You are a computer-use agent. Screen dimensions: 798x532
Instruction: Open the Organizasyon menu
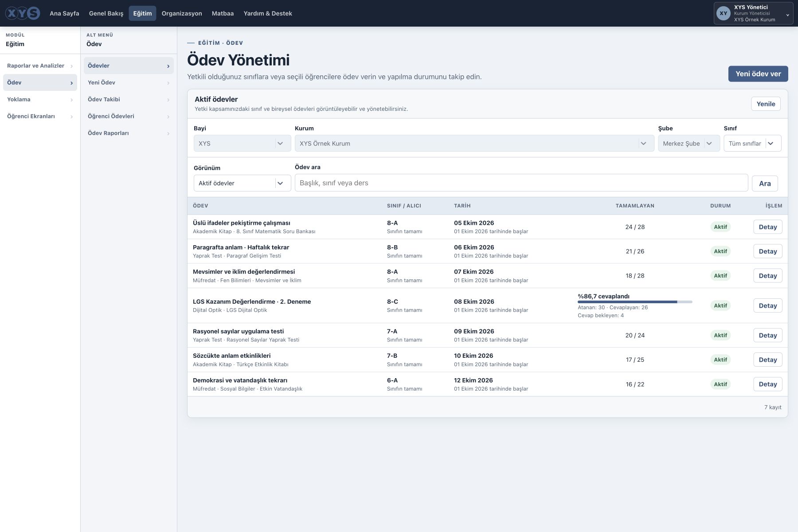tap(182, 13)
